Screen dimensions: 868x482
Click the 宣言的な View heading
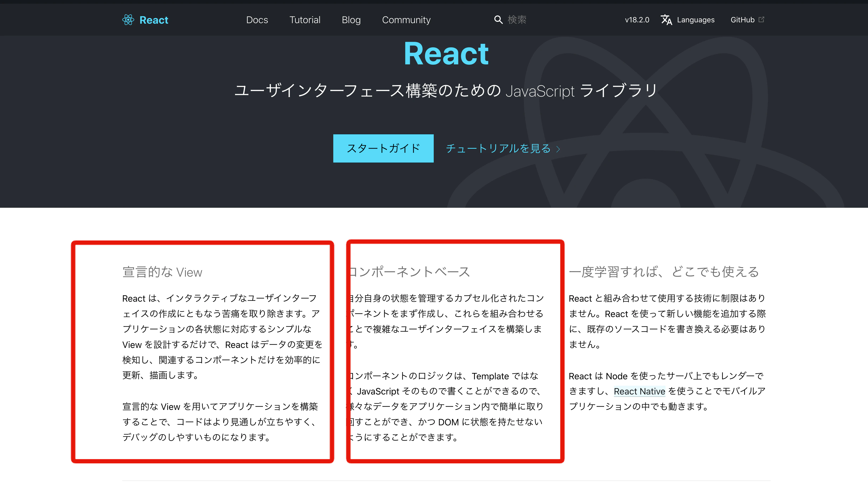pyautogui.click(x=162, y=272)
